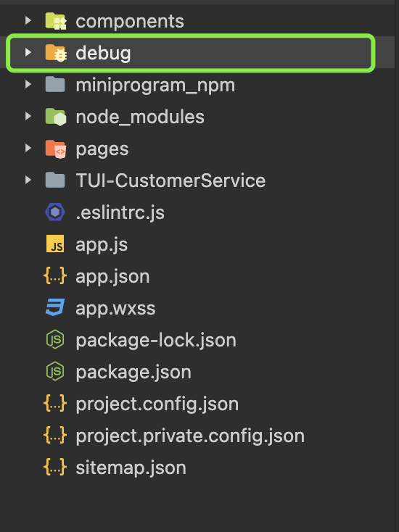
Task: Expand the pages folder arrow
Action: (x=28, y=149)
